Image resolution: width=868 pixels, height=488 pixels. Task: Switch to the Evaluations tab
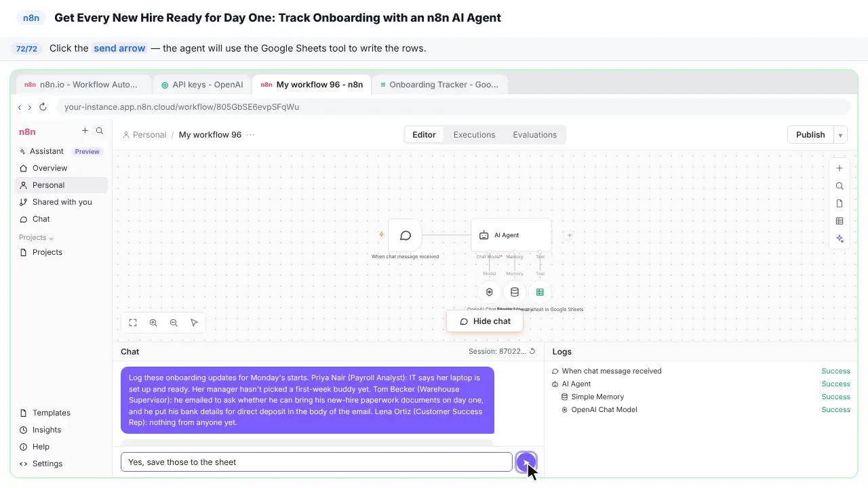pos(534,135)
